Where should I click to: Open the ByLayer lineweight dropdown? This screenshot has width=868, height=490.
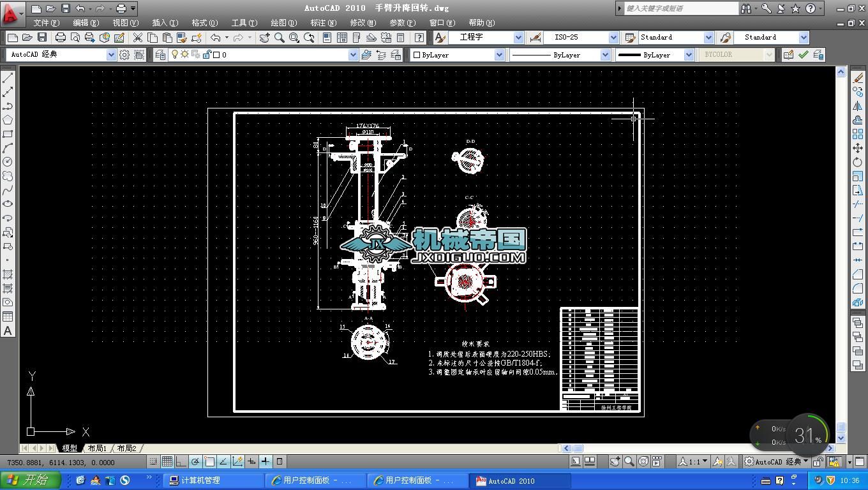point(689,55)
